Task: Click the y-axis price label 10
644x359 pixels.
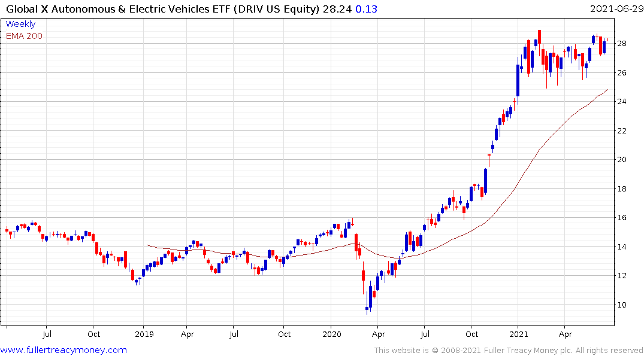Action: tap(622, 305)
